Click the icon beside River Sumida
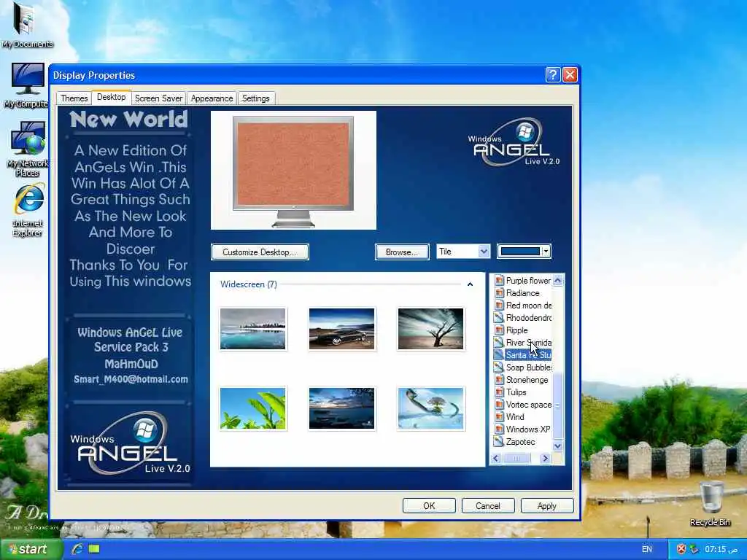This screenshot has width=747, height=560. (499, 343)
